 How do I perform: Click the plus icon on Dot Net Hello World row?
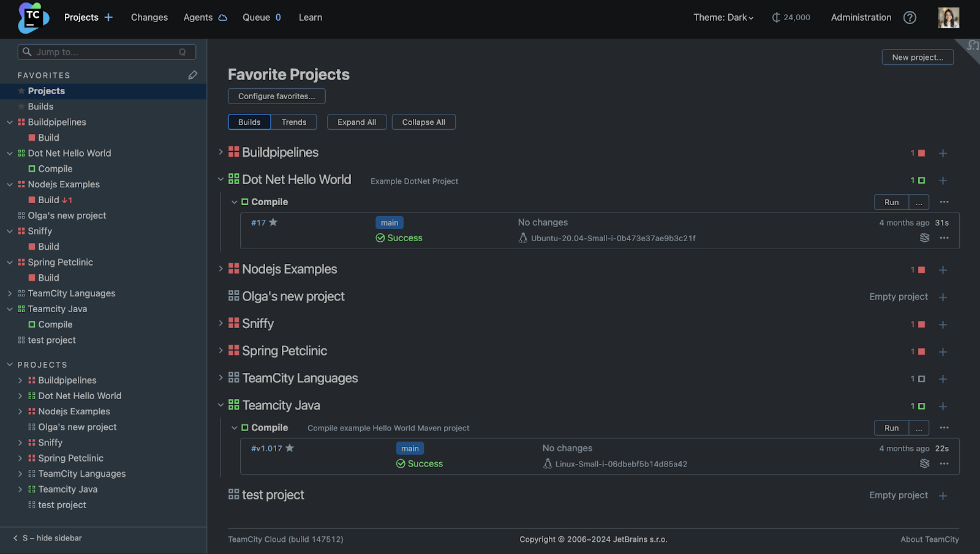(943, 181)
